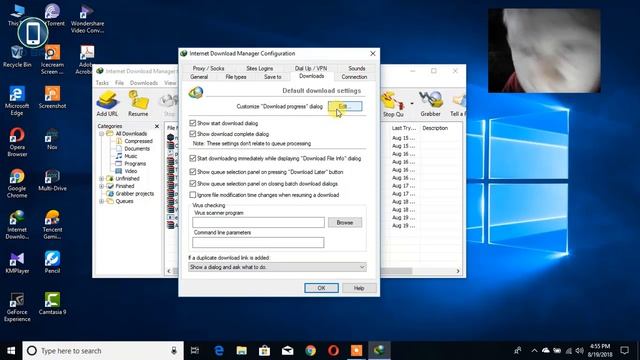This screenshot has width=640, height=360.
Task: Open Tencent Gaming desktop shortcut
Action: click(52, 224)
